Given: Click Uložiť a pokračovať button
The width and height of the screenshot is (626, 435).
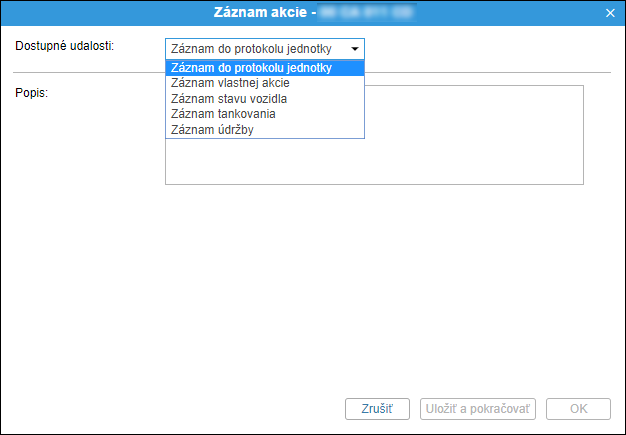Looking at the screenshot, I should [x=477, y=409].
